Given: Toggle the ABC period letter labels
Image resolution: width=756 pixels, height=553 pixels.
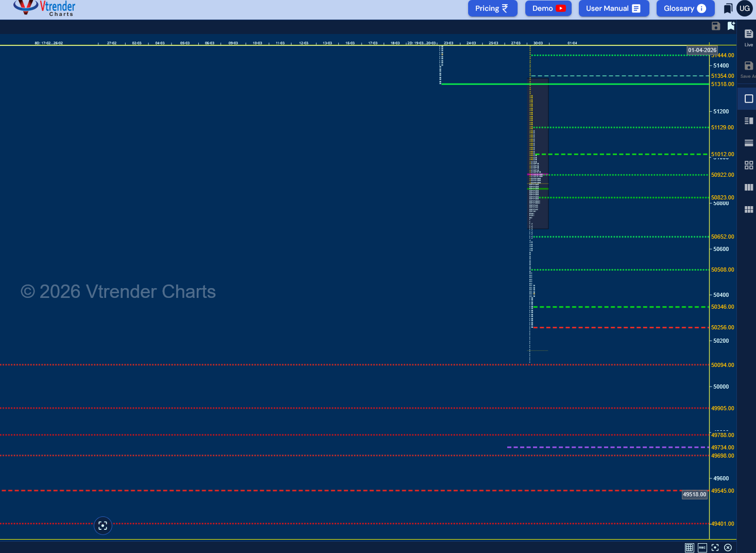Looking at the screenshot, I should coord(702,547).
